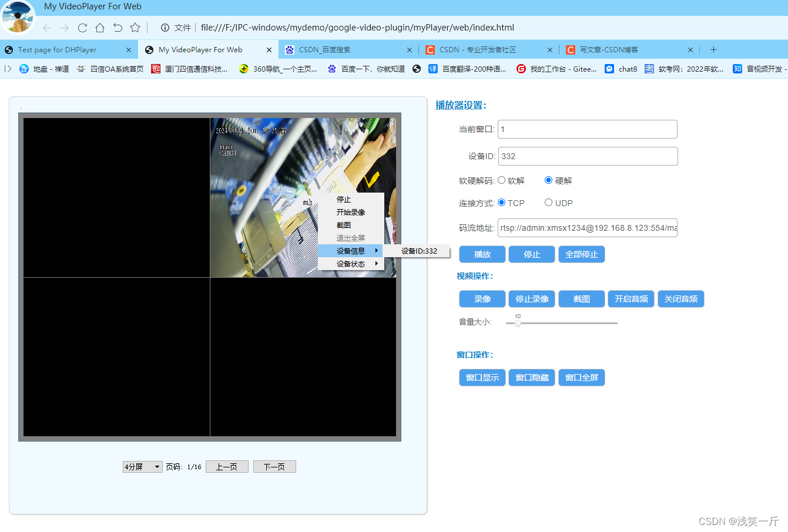
Task: Click the 停止录像 button
Action: pyautogui.click(x=532, y=299)
